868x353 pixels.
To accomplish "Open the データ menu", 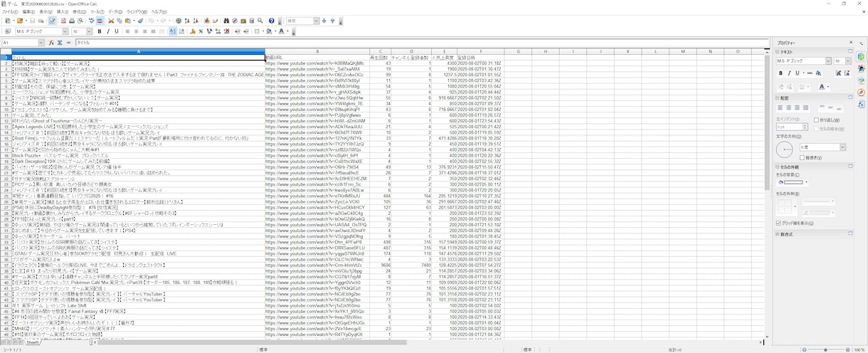I will coord(115,12).
